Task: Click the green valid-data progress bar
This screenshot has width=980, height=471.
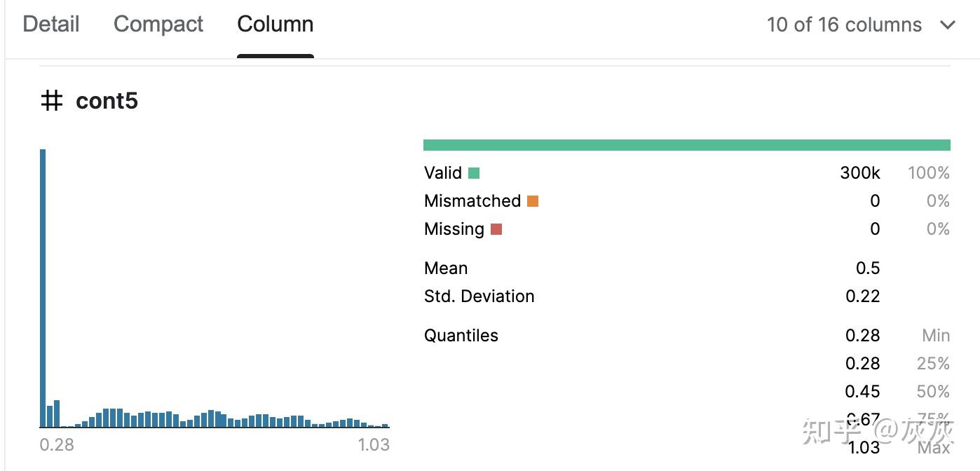Action: (686, 145)
